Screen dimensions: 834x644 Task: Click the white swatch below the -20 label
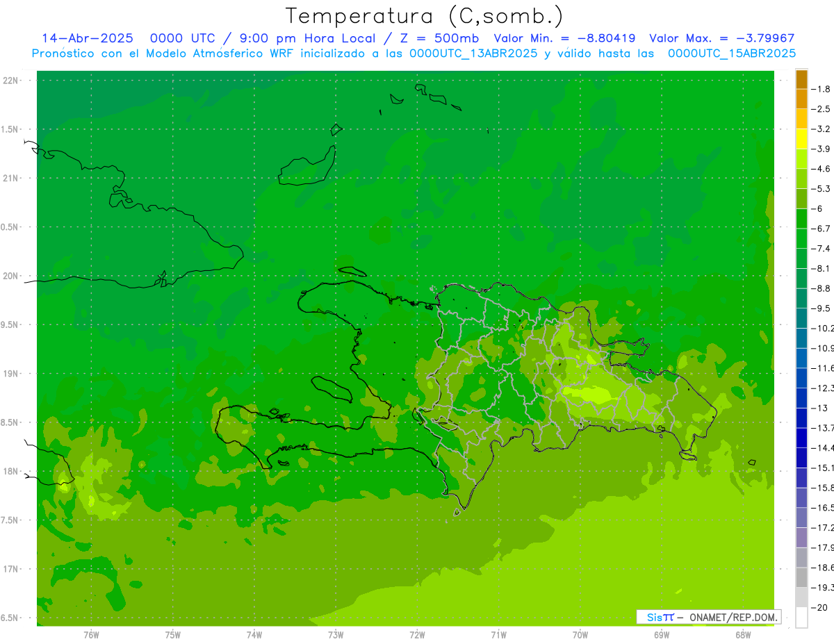click(x=801, y=618)
